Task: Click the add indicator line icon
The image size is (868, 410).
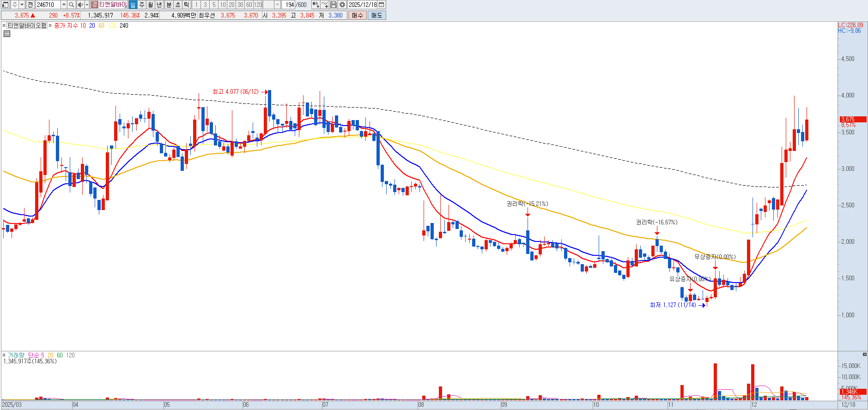Action: (x=325, y=5)
